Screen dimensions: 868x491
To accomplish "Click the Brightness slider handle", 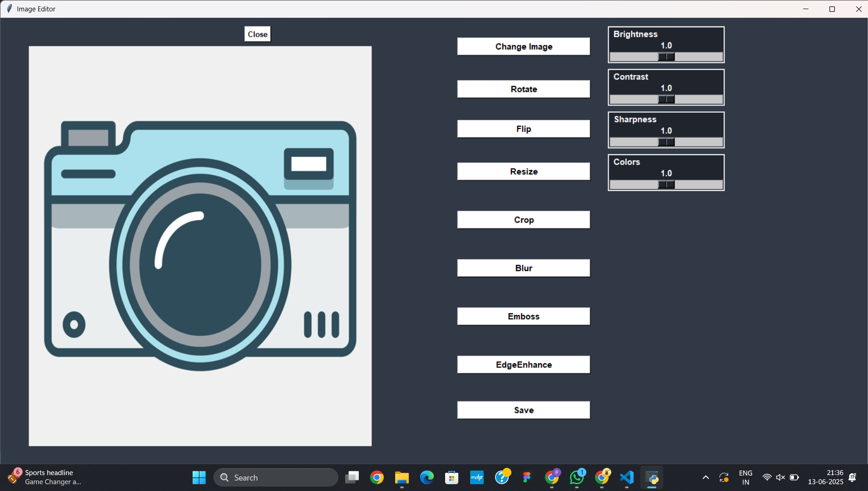I will (x=666, y=57).
